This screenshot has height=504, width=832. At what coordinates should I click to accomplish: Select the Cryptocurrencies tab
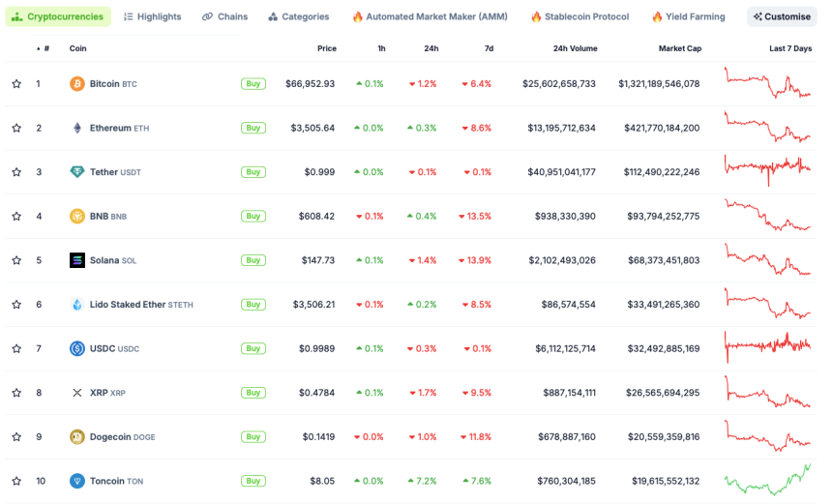(58, 16)
